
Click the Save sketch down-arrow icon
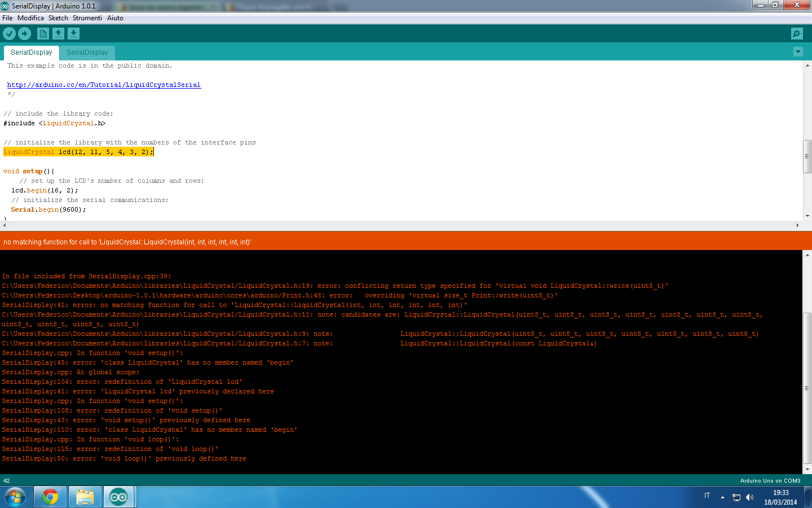73,34
